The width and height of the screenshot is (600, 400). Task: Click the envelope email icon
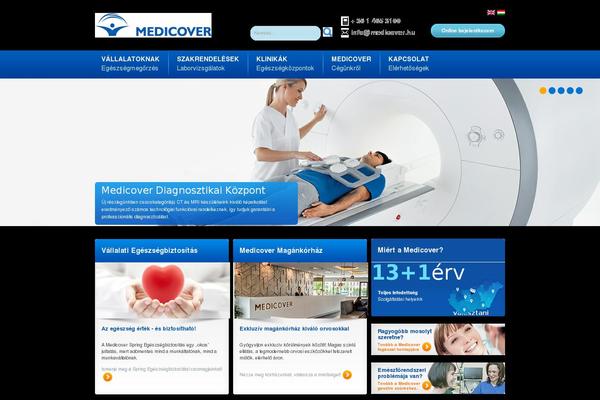[x=344, y=33]
